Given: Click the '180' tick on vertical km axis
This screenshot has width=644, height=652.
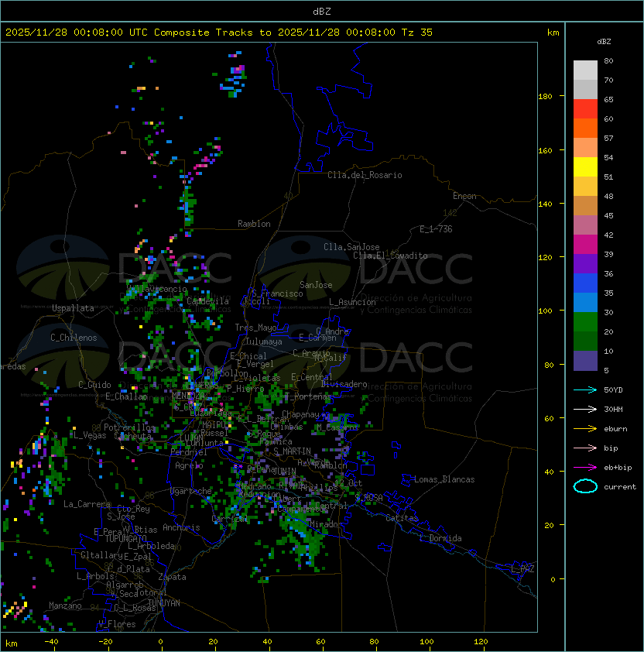Looking at the screenshot, I should point(545,97).
